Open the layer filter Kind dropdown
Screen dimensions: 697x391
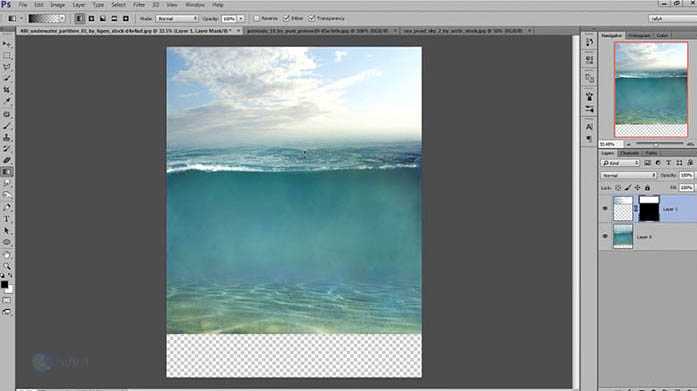(x=620, y=164)
